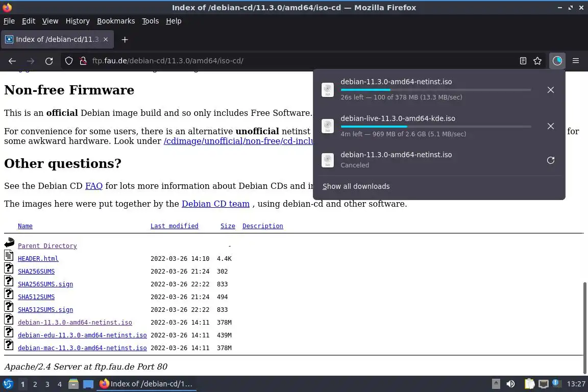
Task: Sort listing by Size column
Action: pos(228,226)
